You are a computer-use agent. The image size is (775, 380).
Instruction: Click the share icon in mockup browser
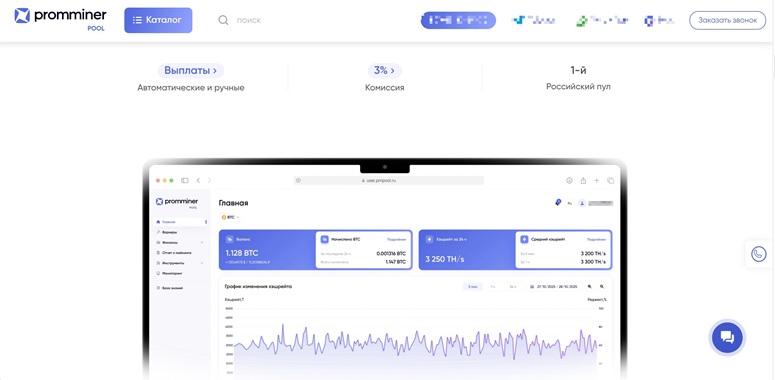pyautogui.click(x=583, y=180)
